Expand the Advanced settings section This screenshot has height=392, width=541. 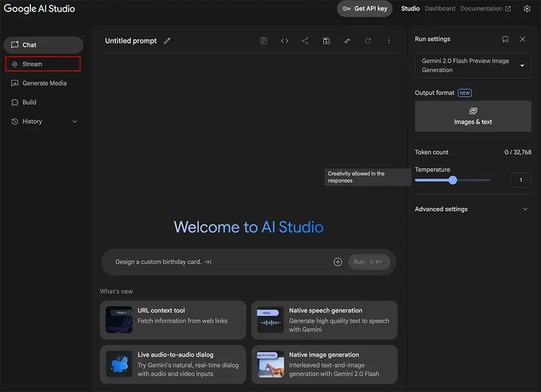point(473,209)
